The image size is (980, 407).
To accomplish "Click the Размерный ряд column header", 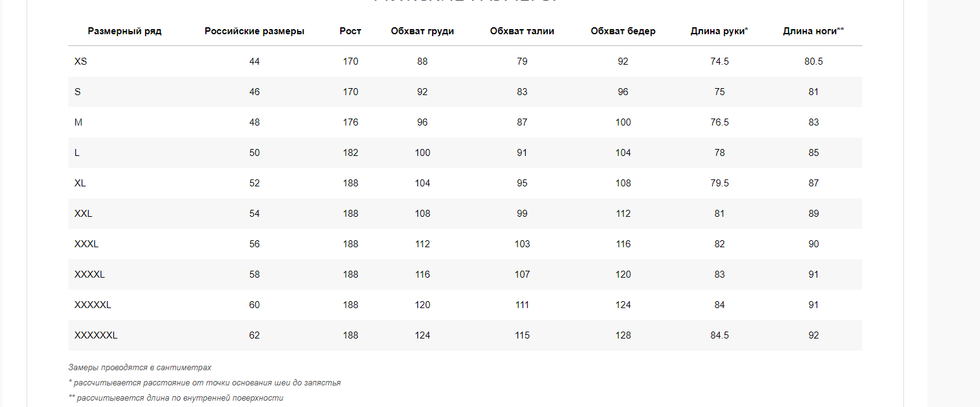I will 125,31.
